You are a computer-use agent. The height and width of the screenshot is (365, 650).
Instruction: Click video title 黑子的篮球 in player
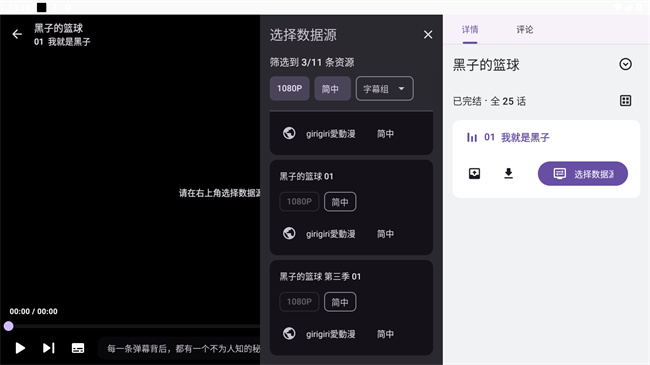pyautogui.click(x=58, y=28)
